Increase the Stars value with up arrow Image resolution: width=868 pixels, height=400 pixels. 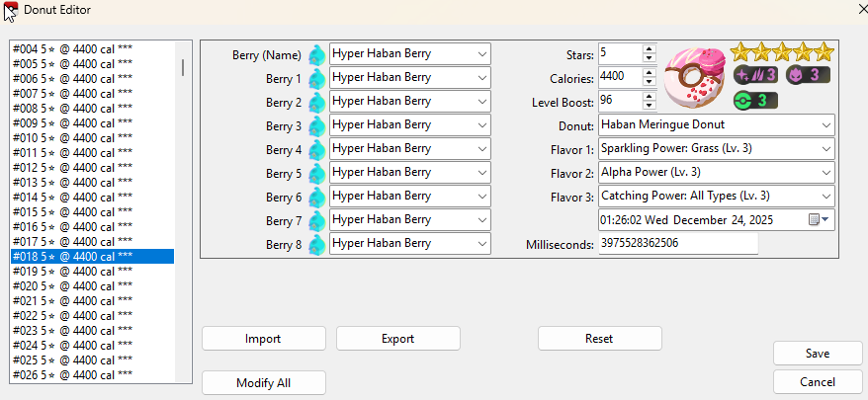(649, 47)
